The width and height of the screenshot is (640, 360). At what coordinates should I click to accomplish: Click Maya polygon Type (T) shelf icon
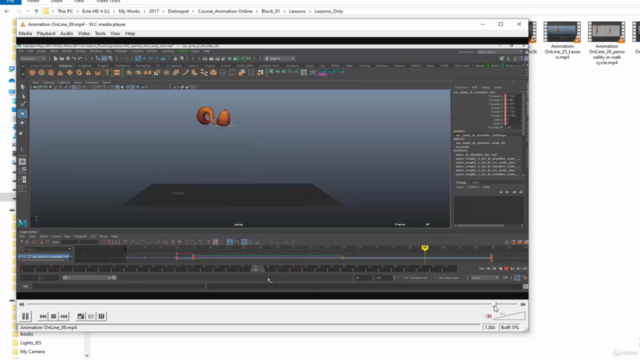point(107,73)
